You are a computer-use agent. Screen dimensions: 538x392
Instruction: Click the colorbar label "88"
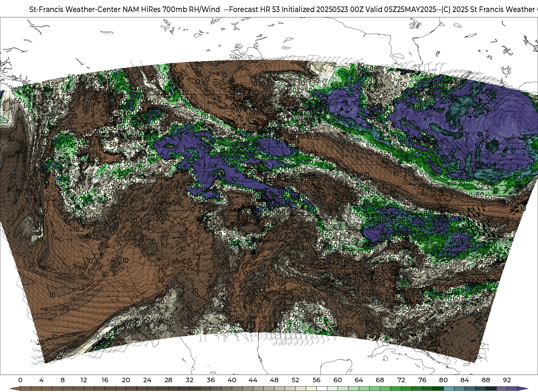[486, 380]
